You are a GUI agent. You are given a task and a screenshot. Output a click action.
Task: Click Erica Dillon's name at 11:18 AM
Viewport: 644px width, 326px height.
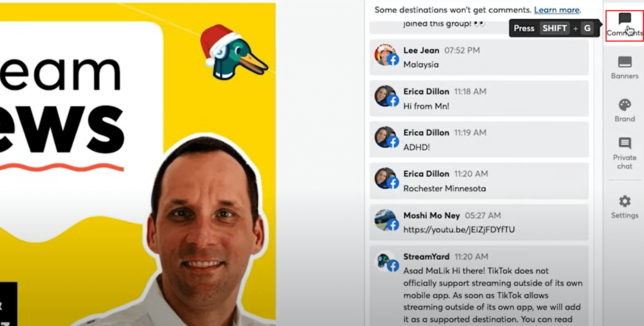point(426,91)
